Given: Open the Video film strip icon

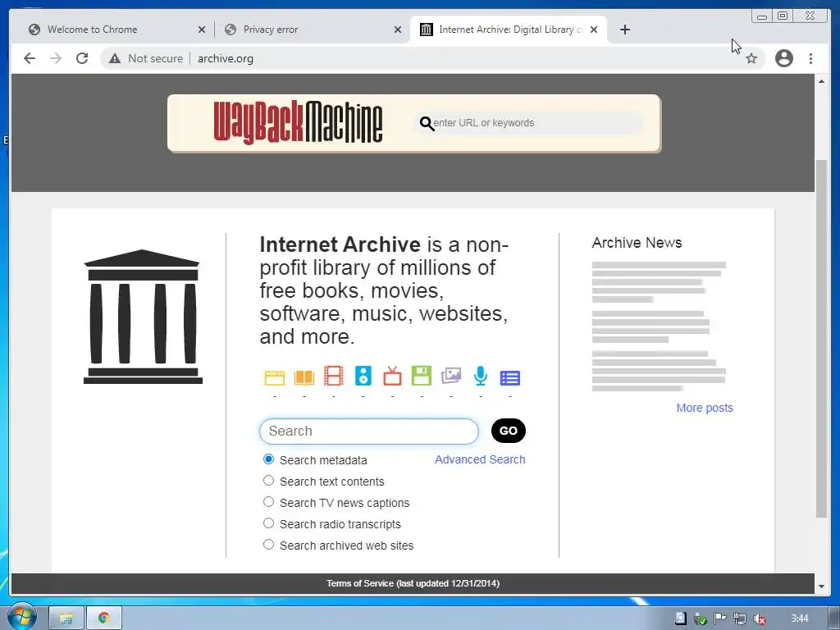Looking at the screenshot, I should coord(333,376).
